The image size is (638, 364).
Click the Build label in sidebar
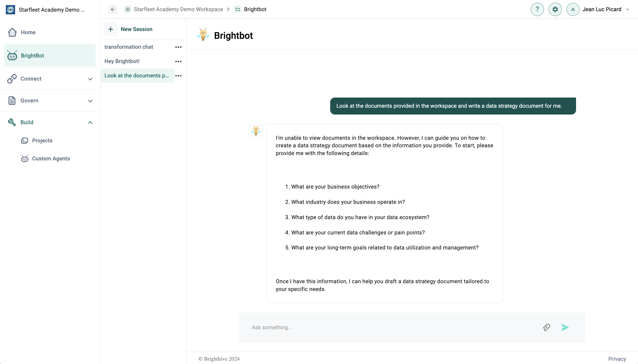(x=27, y=122)
